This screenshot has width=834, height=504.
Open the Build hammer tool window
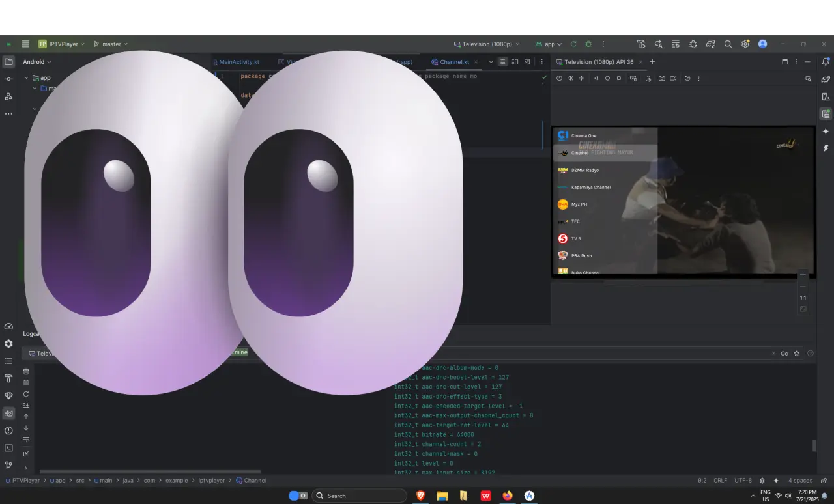8,378
